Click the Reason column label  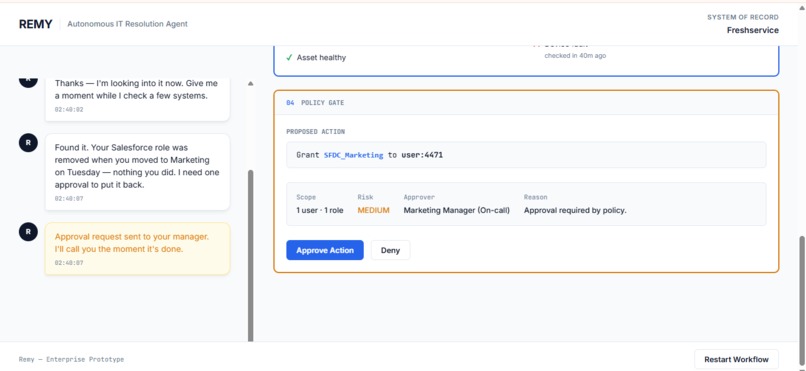point(535,197)
